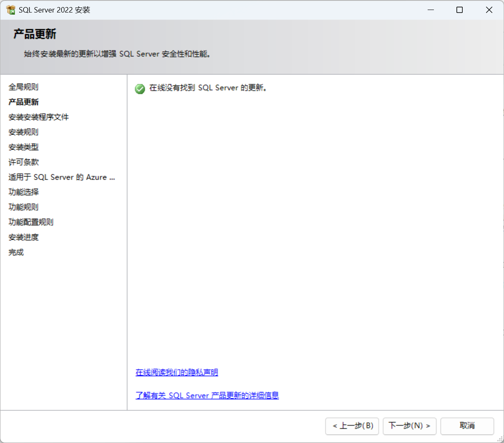Viewport: 504px width, 443px height.
Task: Select 功能配置规则 step in sidebar
Action: click(x=31, y=222)
